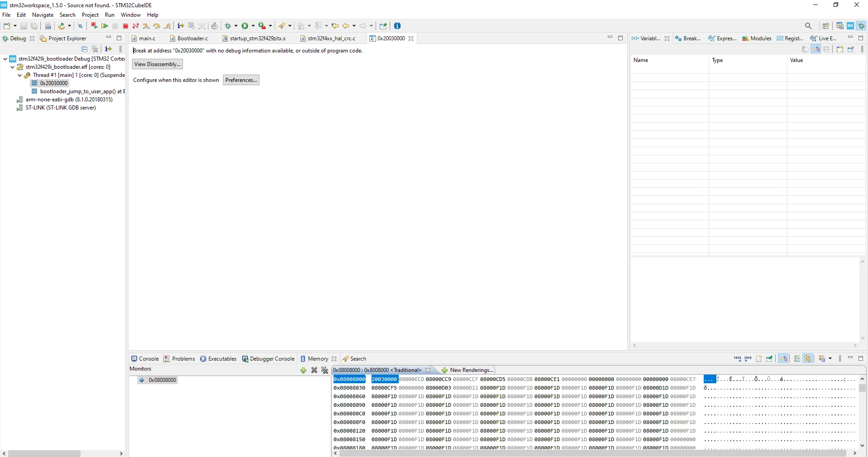Pin the Memory view with pin icon
This screenshot has height=457, width=868.
[x=769, y=359]
